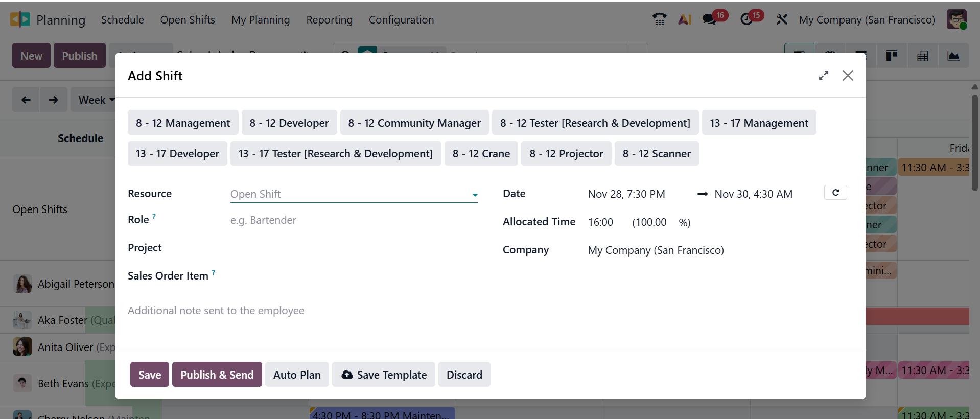Screen dimensions: 980x419
Task: Expand the Add Shift dialog to fullscreen
Action: pos(823,76)
